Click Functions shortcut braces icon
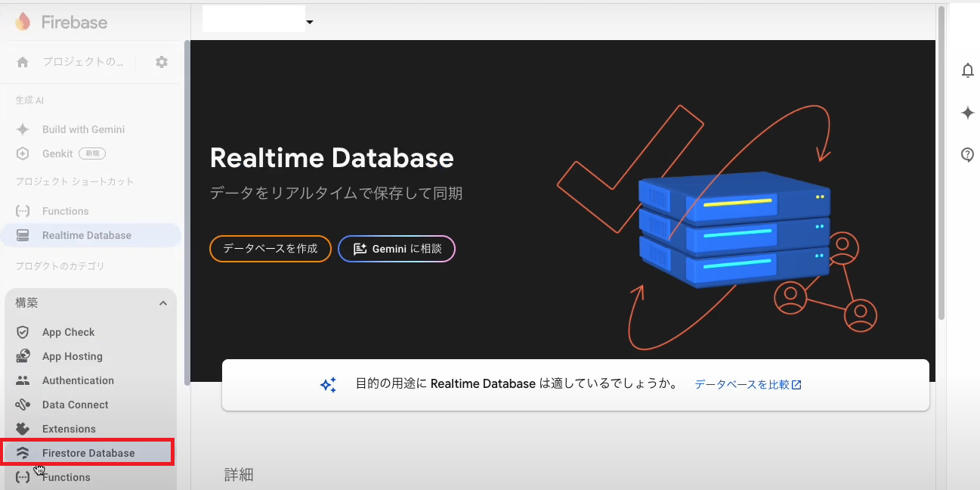This screenshot has height=490, width=980. pyautogui.click(x=23, y=211)
